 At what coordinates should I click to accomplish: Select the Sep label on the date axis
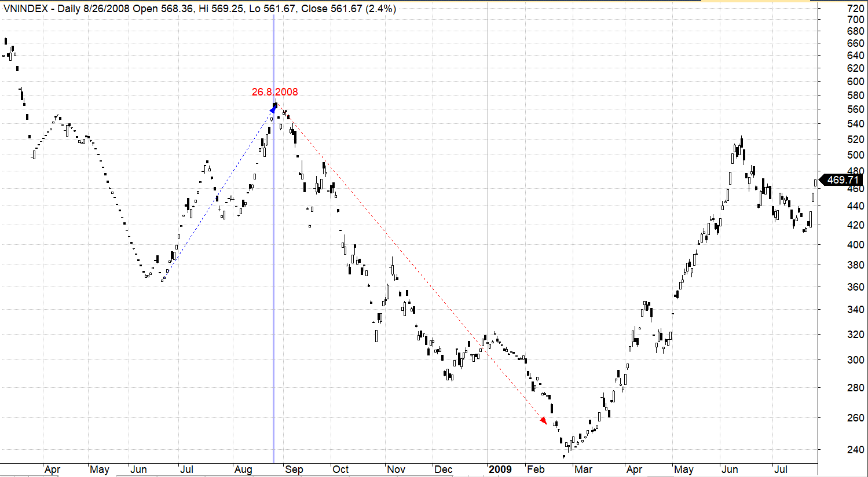[294, 469]
